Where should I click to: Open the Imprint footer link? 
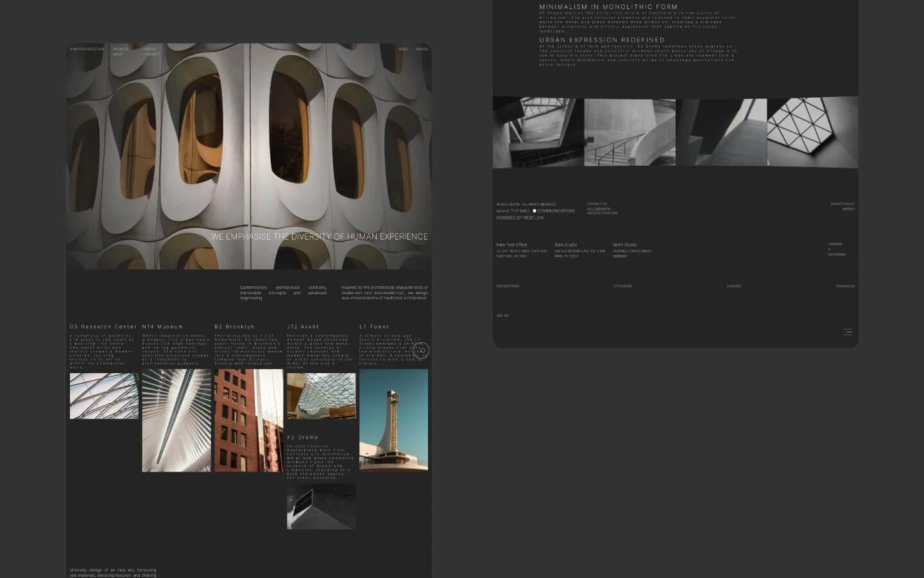848,209
